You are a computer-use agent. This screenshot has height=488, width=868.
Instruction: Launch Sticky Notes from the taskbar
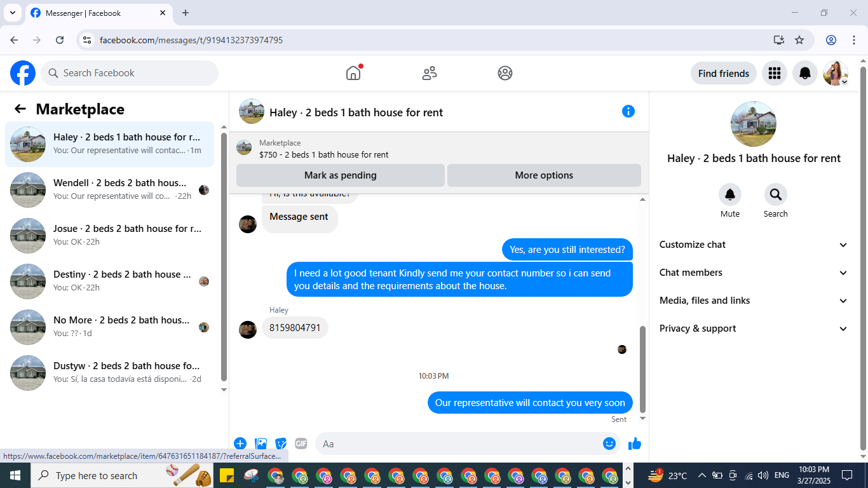point(226,475)
